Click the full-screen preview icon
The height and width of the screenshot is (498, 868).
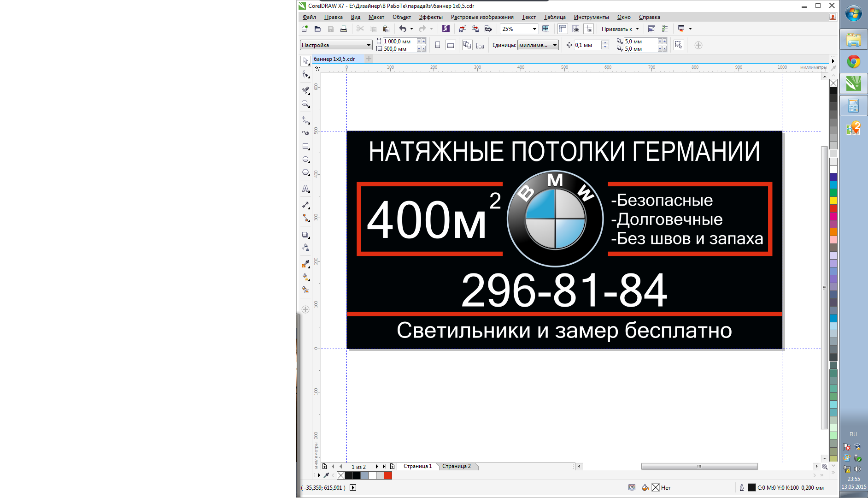[546, 29]
